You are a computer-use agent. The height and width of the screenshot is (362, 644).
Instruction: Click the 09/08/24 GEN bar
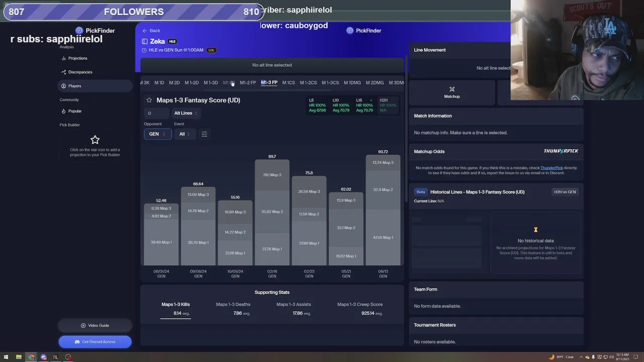point(198,226)
